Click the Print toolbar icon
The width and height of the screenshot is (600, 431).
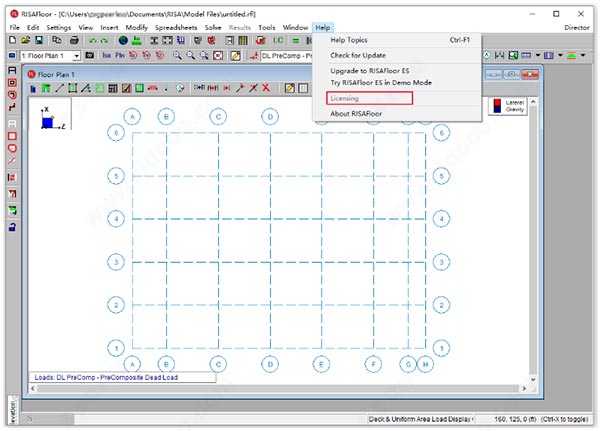click(74, 40)
